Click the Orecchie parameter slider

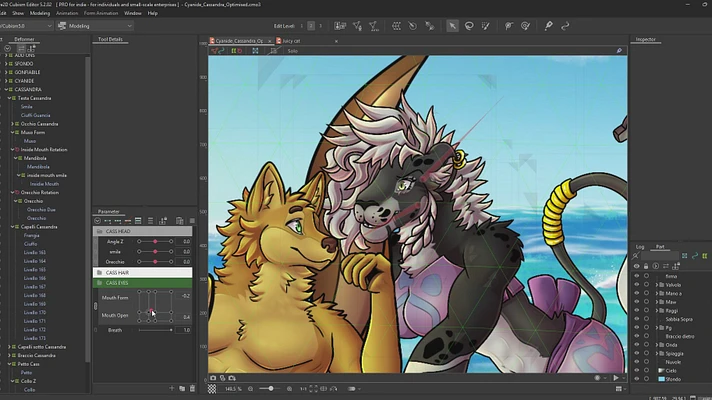(155, 262)
